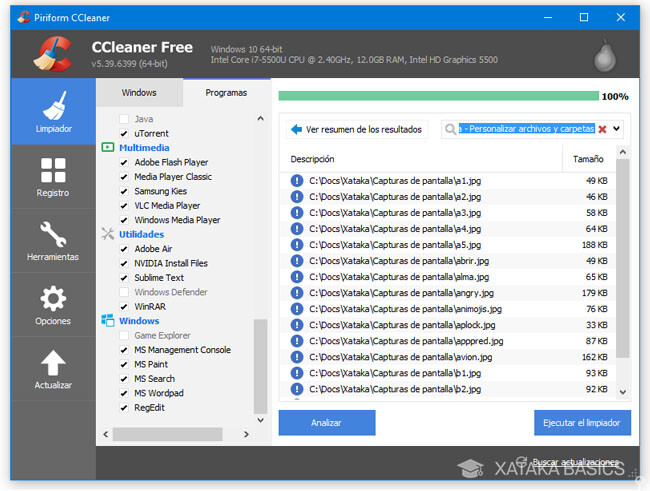Open the Limpiador broom section
Image resolution: width=650 pixels, height=491 pixels.
tap(53, 110)
